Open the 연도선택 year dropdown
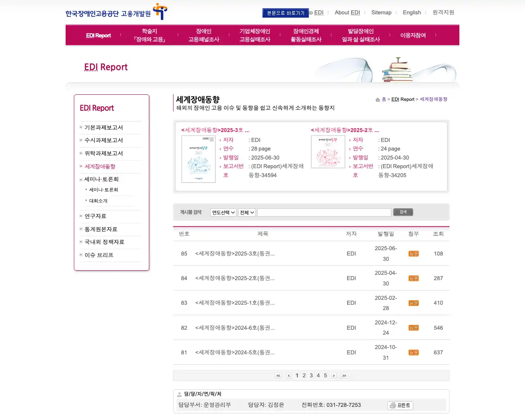The height and width of the screenshot is (420, 525). tap(223, 212)
